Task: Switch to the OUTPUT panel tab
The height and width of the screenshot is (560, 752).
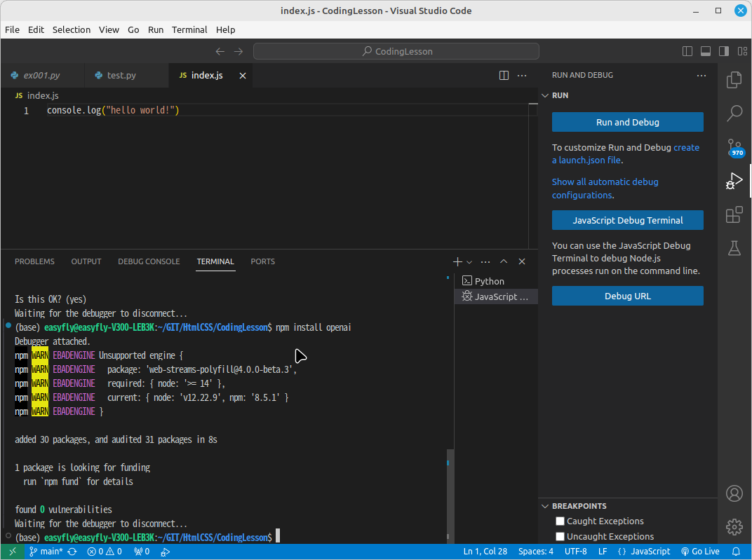Action: tap(86, 261)
